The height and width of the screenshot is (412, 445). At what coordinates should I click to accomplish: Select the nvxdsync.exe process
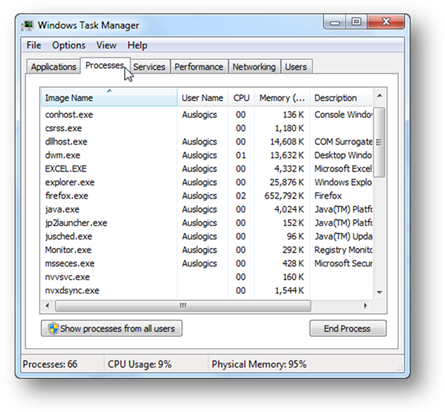pyautogui.click(x=207, y=290)
